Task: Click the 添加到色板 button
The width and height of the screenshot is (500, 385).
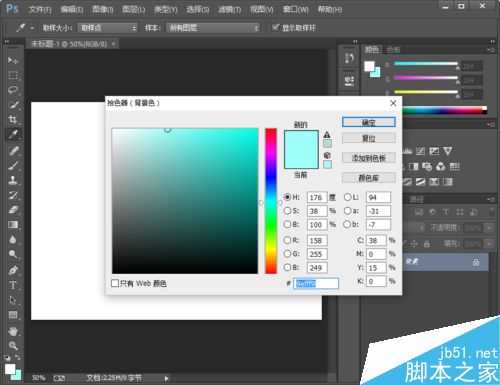Action: 369,158
